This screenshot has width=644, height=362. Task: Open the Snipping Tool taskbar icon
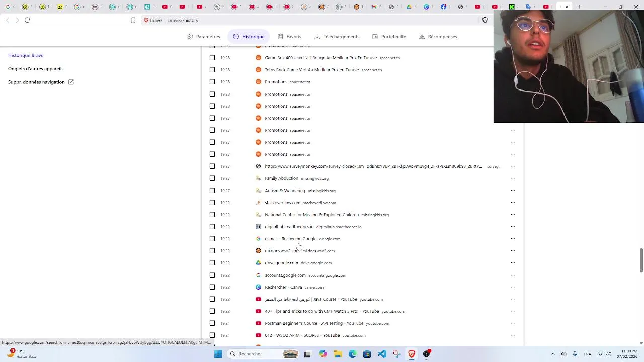(x=397, y=354)
